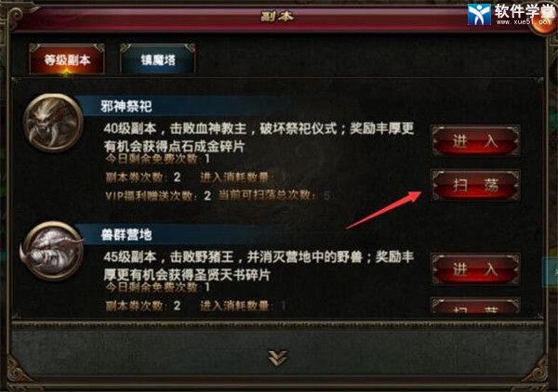Click the 软件学堂 watermark logo icon
This screenshot has height=392, width=558.
479,14
